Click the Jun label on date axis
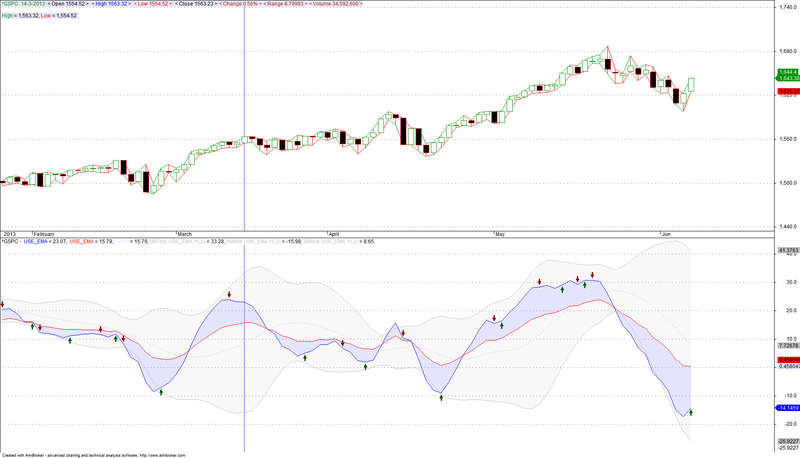The width and height of the screenshot is (800, 458). click(x=666, y=234)
